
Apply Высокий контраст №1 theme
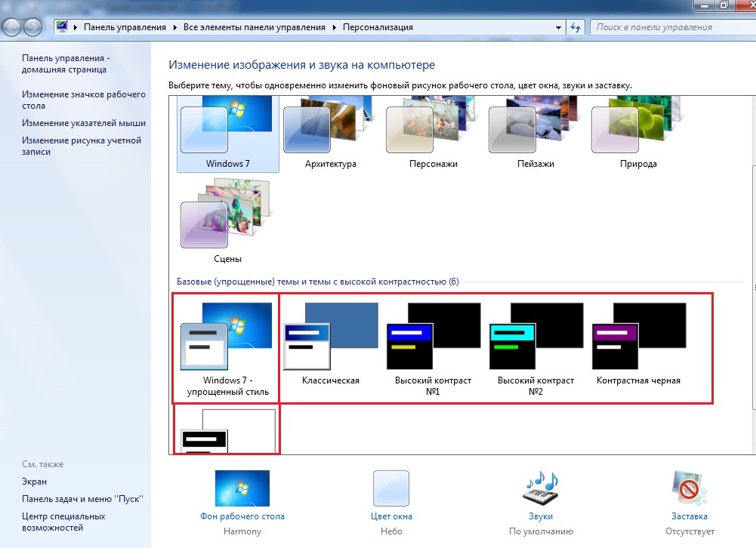[x=433, y=349]
